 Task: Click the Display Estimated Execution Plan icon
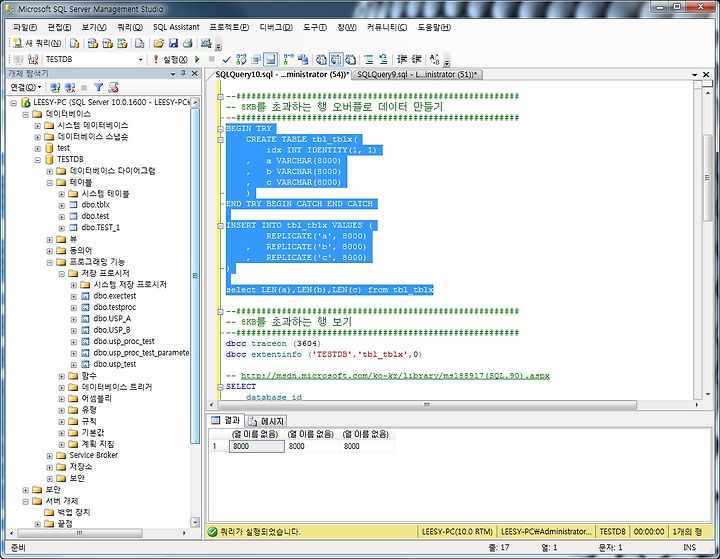(241, 59)
